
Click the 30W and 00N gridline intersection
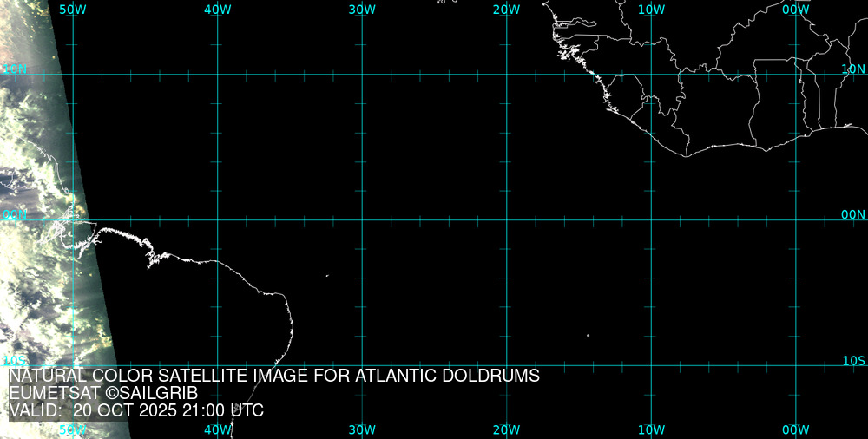click(362, 219)
